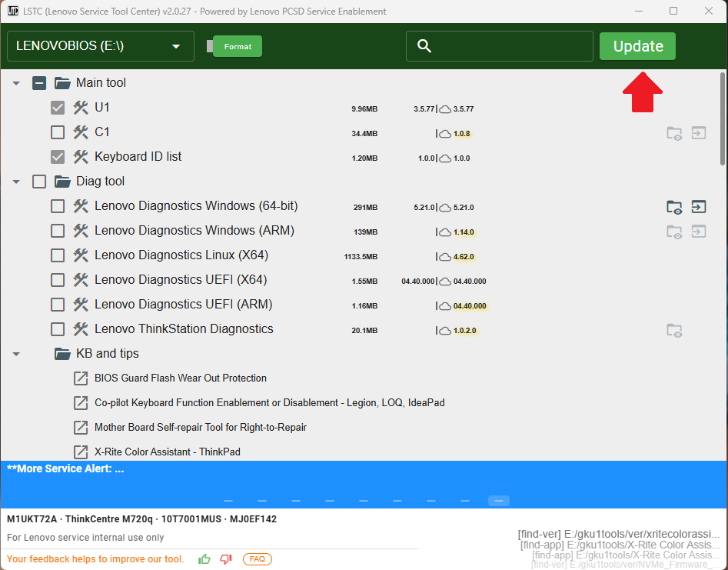Open folder icon for Lenovo ThinkStation Diagnostics
Image resolution: width=728 pixels, height=570 pixels.
673,330
